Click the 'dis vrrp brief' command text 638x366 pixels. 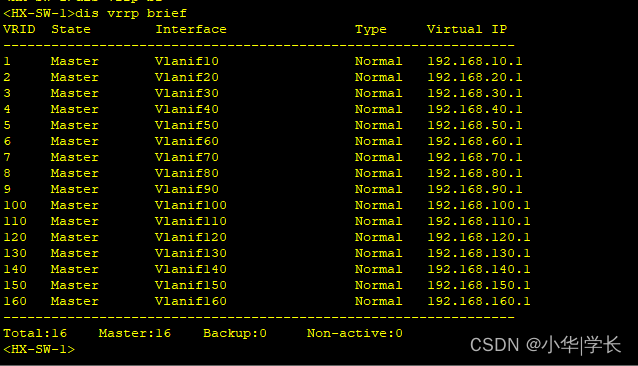pos(131,13)
